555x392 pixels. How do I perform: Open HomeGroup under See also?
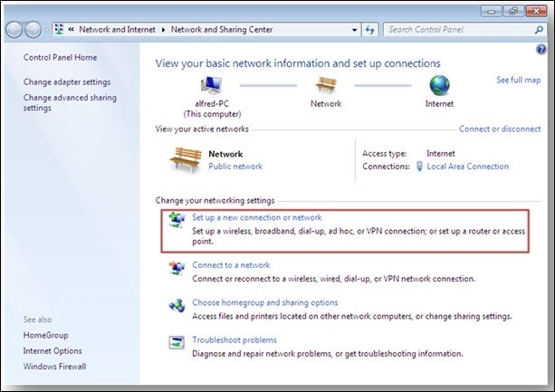(45, 335)
